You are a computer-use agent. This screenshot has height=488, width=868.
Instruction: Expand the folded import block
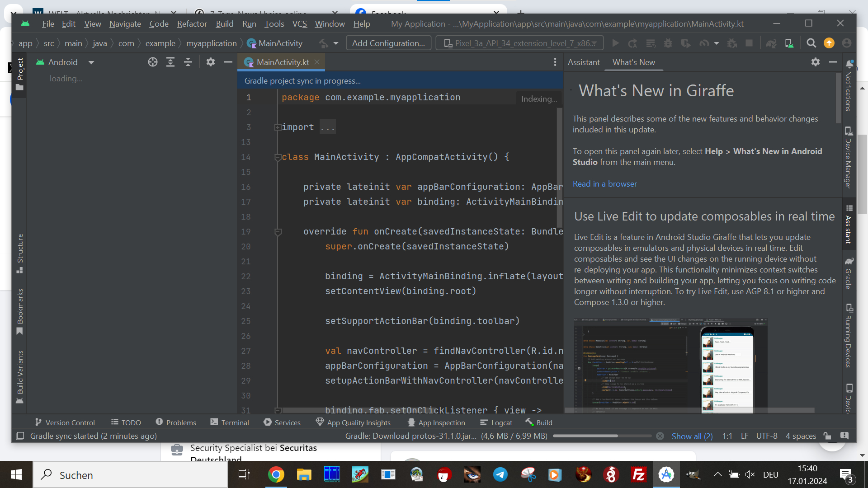click(278, 127)
